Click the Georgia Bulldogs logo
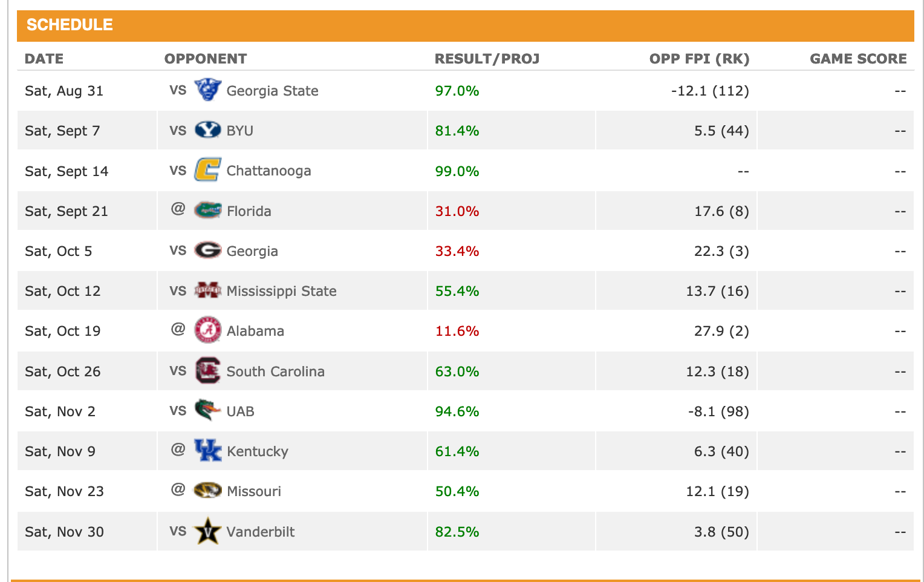This screenshot has width=924, height=582. 207,250
